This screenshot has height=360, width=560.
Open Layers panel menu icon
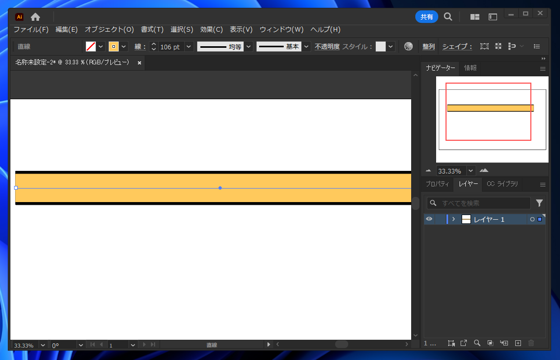click(542, 185)
